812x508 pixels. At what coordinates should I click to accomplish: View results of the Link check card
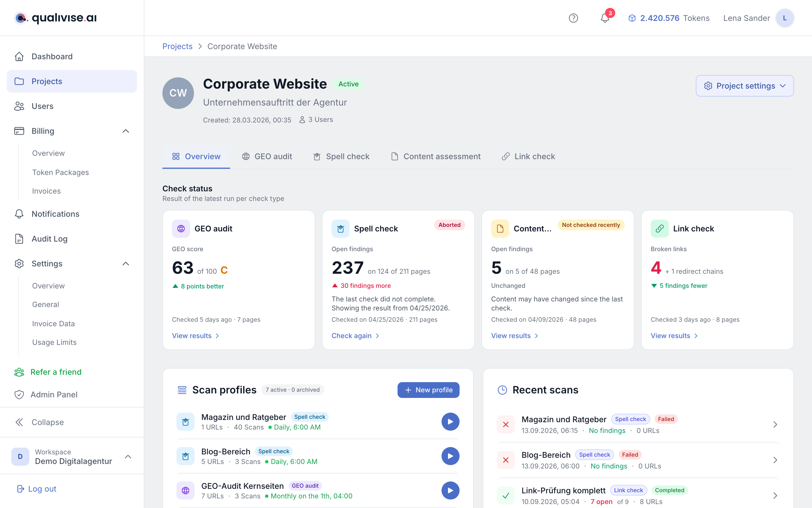[x=674, y=336]
